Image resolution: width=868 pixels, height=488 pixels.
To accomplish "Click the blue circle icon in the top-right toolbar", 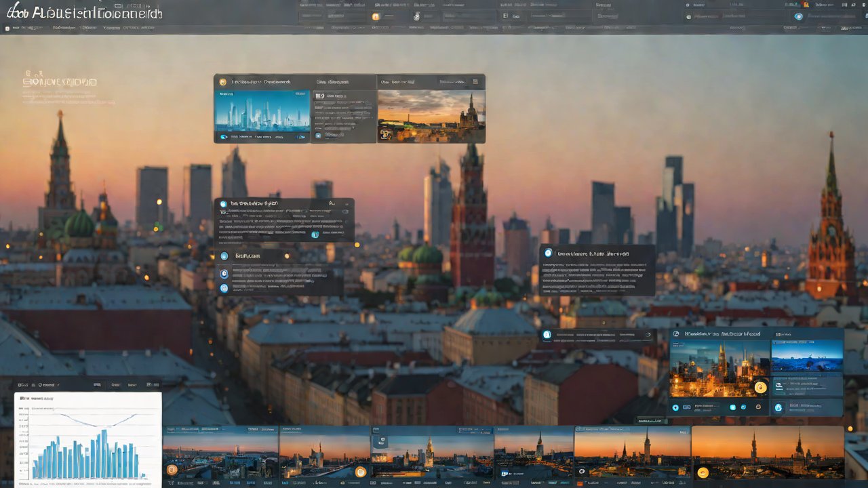I will coord(799,16).
